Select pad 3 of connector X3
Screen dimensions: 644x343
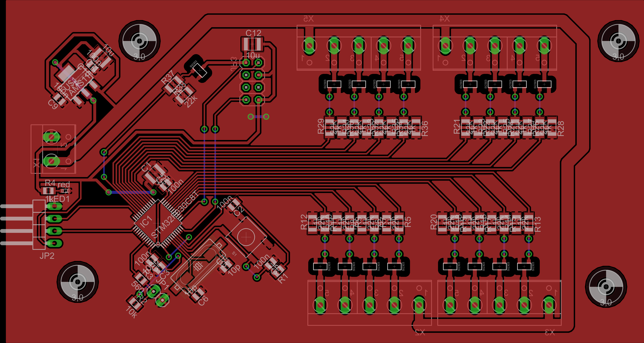tap(499, 305)
